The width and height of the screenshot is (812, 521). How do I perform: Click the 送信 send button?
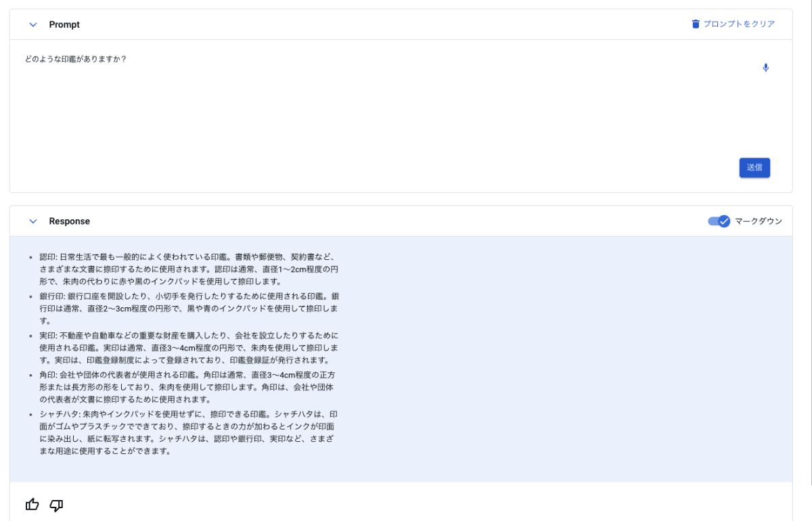tap(754, 168)
